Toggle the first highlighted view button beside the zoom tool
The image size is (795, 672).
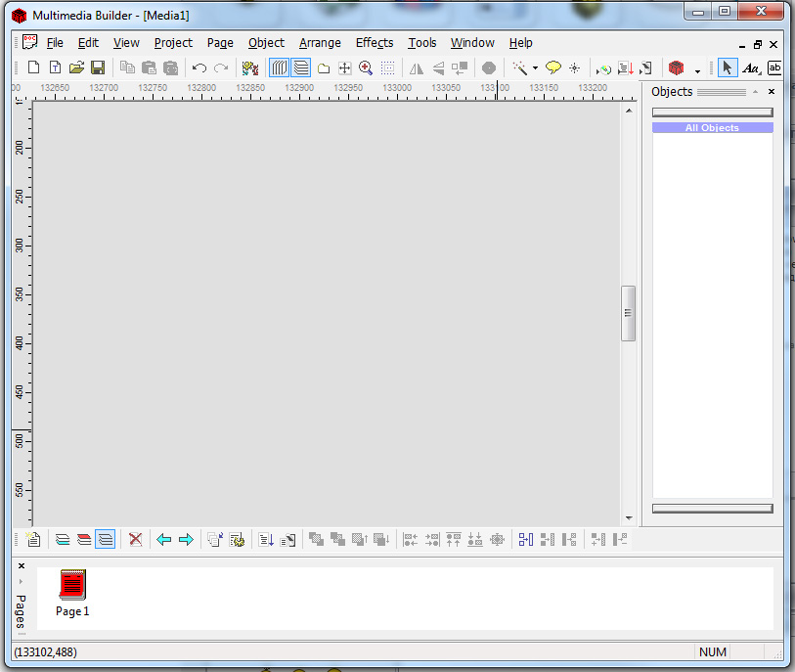click(280, 68)
